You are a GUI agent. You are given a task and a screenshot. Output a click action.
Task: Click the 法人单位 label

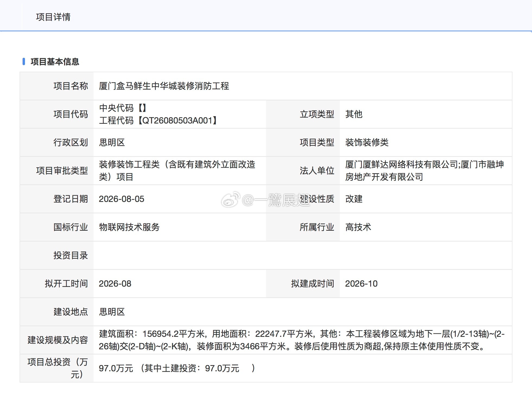(x=317, y=171)
